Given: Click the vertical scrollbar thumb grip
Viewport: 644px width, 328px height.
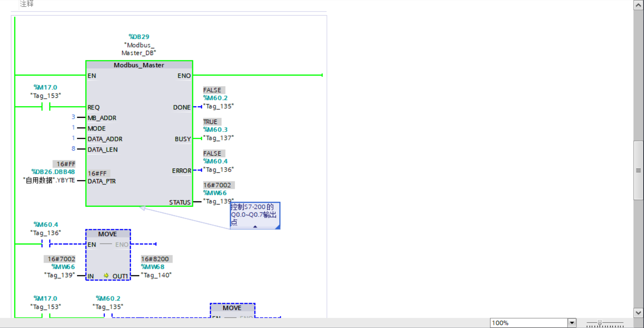Looking at the screenshot, I should point(638,170).
